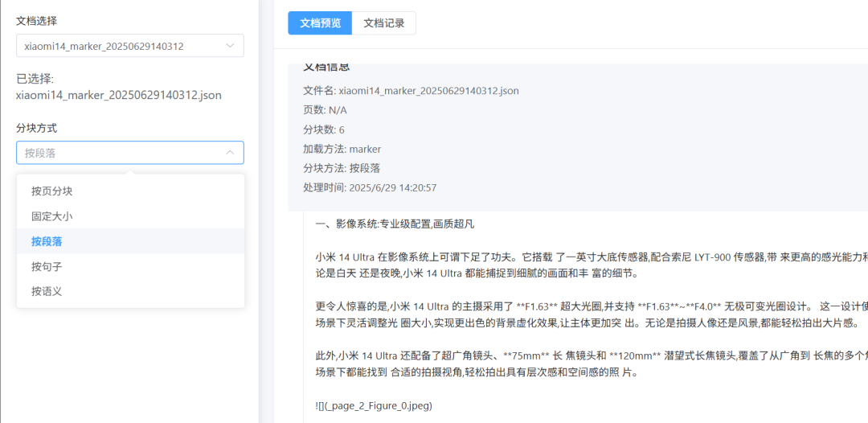This screenshot has width=868, height=423.
Task: Click paragraph starting 此外,小米 14 Ultra
Action: coord(592,364)
